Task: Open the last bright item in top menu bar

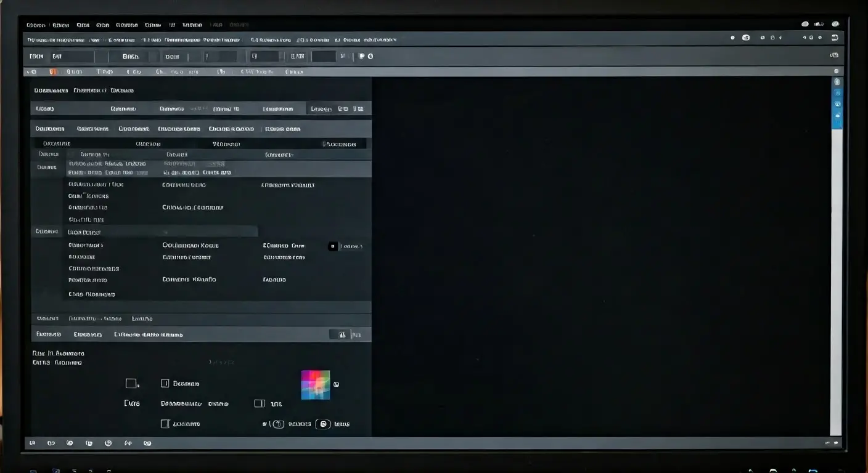Action: [192, 25]
